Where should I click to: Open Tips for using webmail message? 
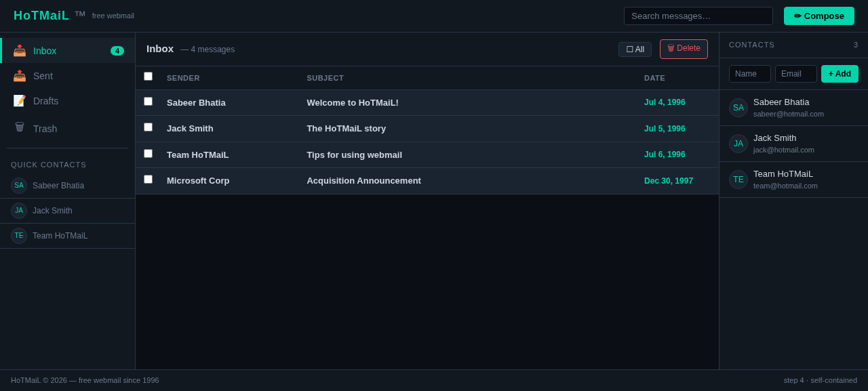(355, 155)
